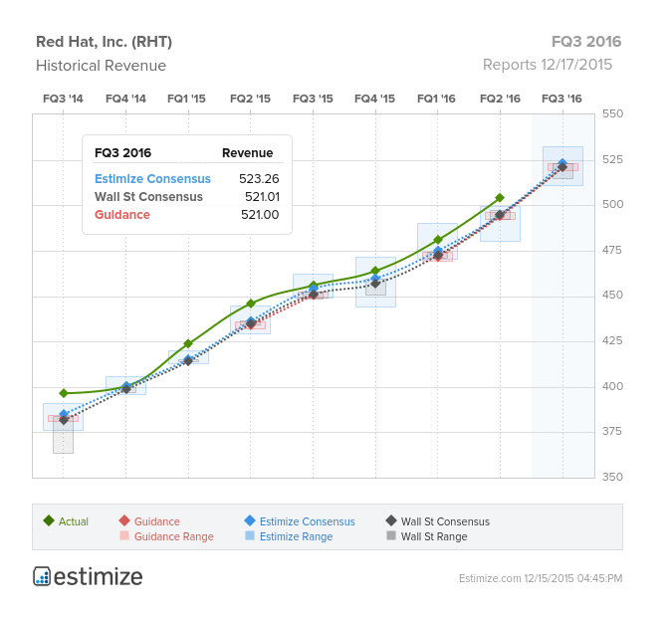672x617 pixels.
Task: Select the FQ3 '14 quarter label
Action: coord(63,99)
